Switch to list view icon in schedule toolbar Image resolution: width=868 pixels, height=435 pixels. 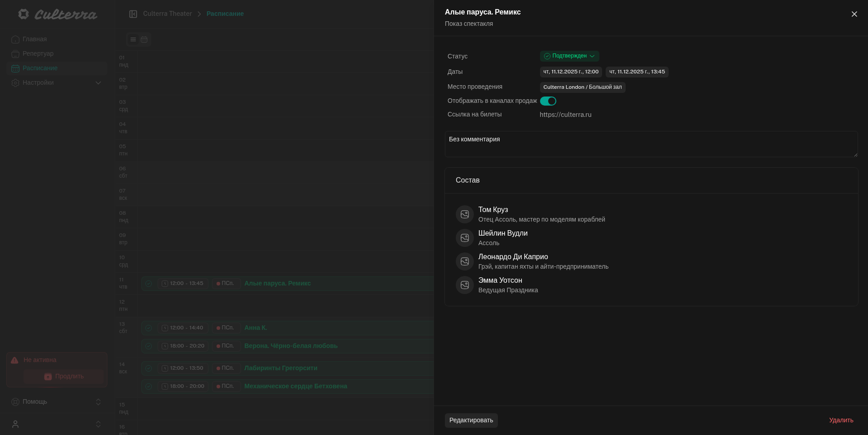pyautogui.click(x=133, y=39)
